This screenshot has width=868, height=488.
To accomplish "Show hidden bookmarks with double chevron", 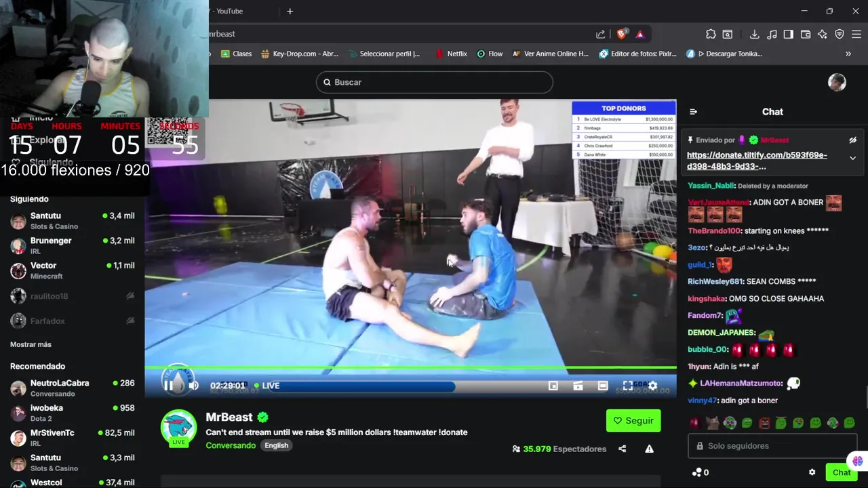I will pos(848,54).
